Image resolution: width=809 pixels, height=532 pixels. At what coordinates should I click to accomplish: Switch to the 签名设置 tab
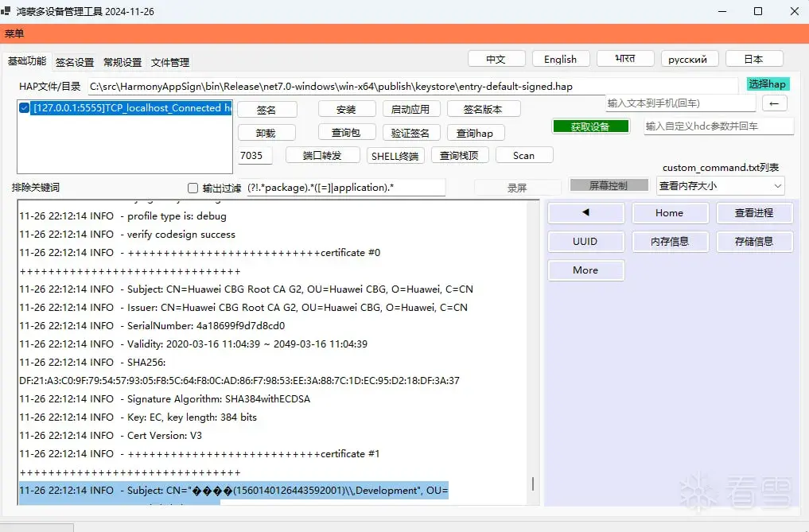[75, 63]
